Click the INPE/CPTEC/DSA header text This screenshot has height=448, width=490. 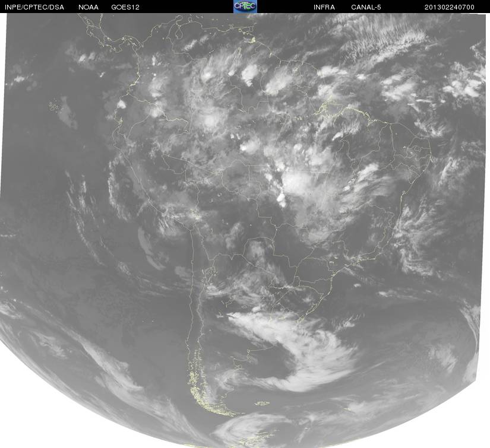[x=34, y=7]
